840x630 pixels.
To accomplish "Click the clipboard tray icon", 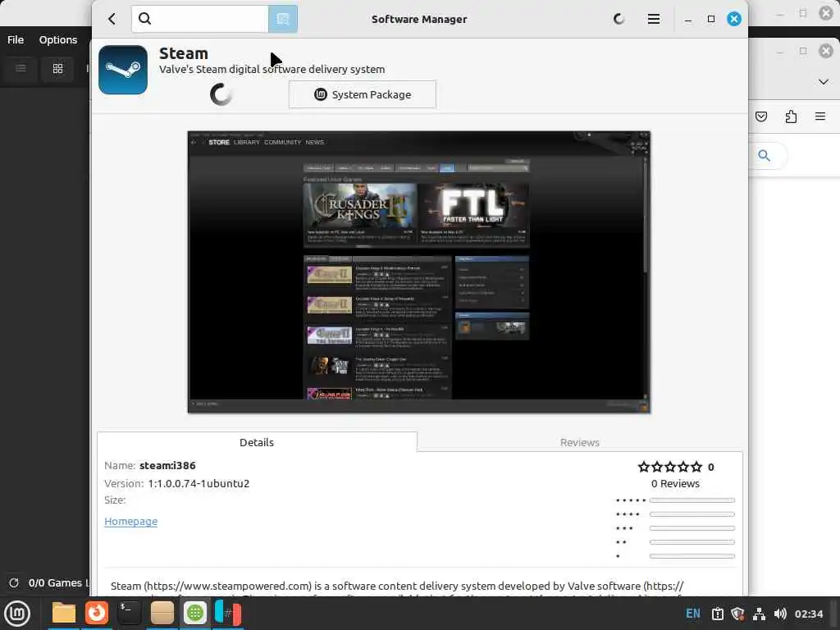I will pyautogui.click(x=717, y=614).
